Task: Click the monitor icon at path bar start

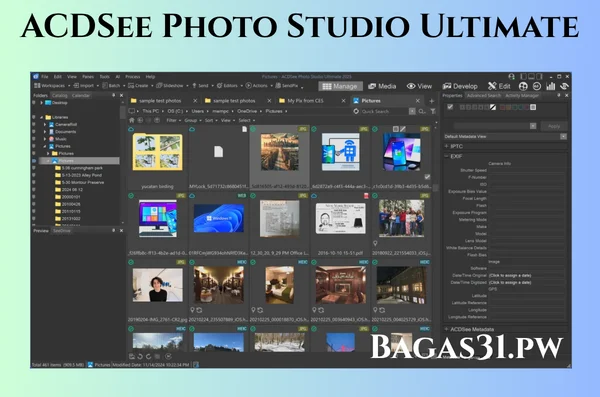Action: click(132, 111)
